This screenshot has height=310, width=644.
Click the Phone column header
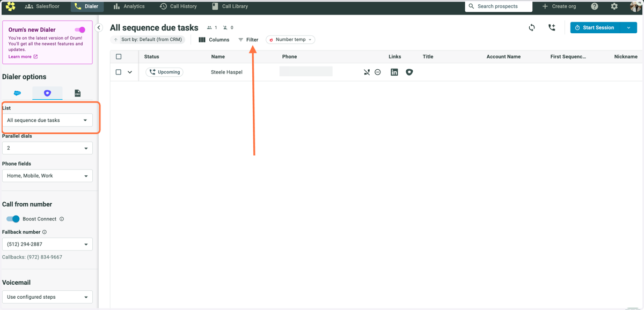coord(289,56)
